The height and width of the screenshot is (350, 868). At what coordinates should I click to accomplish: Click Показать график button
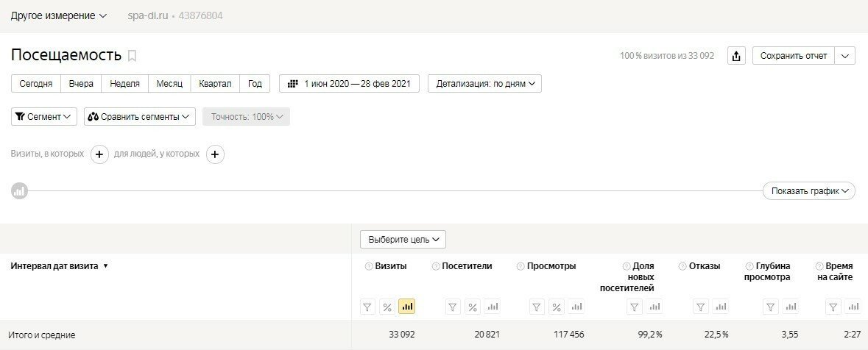(x=809, y=191)
